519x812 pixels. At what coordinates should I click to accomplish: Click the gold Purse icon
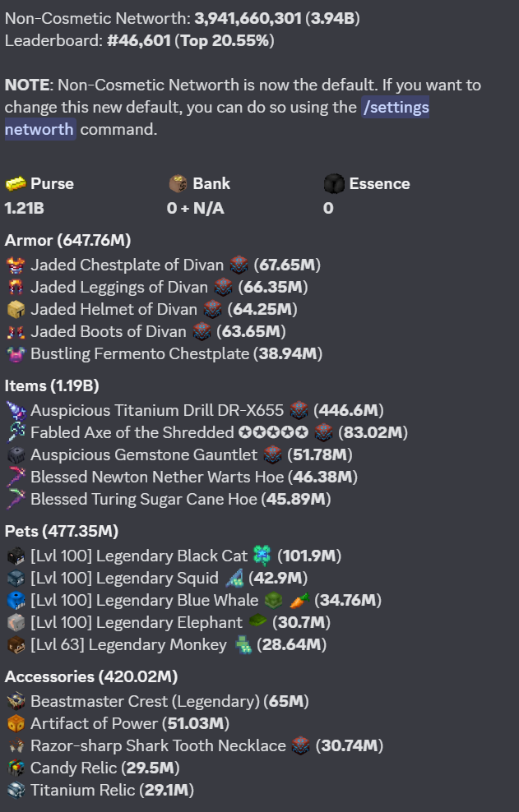(16, 183)
